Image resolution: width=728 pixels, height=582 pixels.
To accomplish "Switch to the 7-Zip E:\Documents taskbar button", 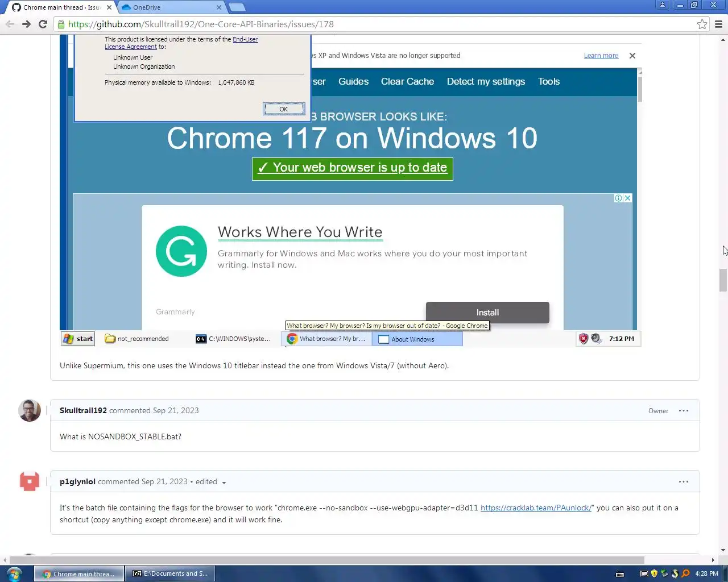I will pyautogui.click(x=170, y=573).
